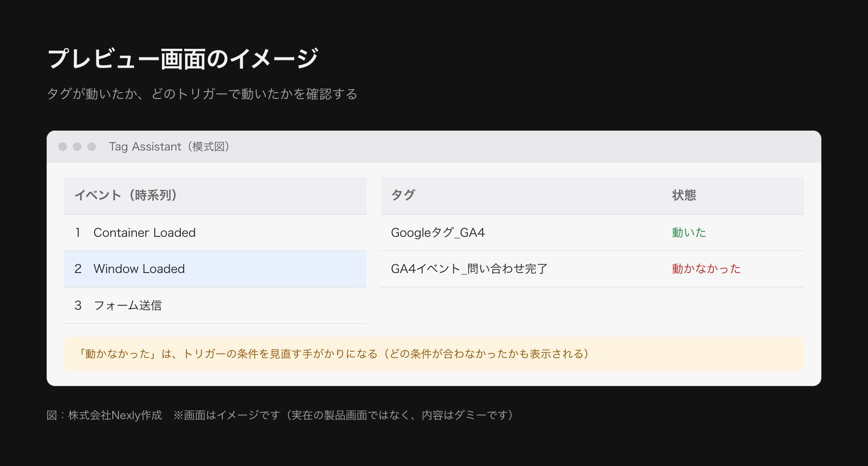This screenshot has width=868, height=466.
Task: Select the フォーム送信 event row
Action: pos(215,305)
